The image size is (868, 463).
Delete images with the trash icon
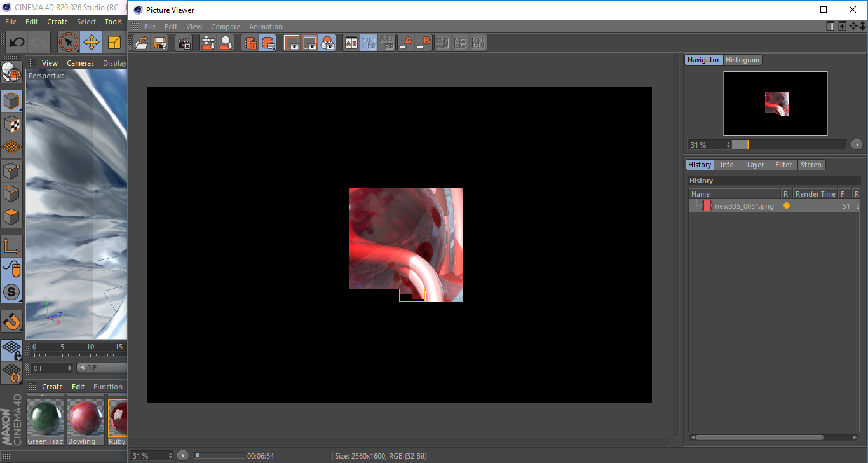pyautogui.click(x=250, y=43)
